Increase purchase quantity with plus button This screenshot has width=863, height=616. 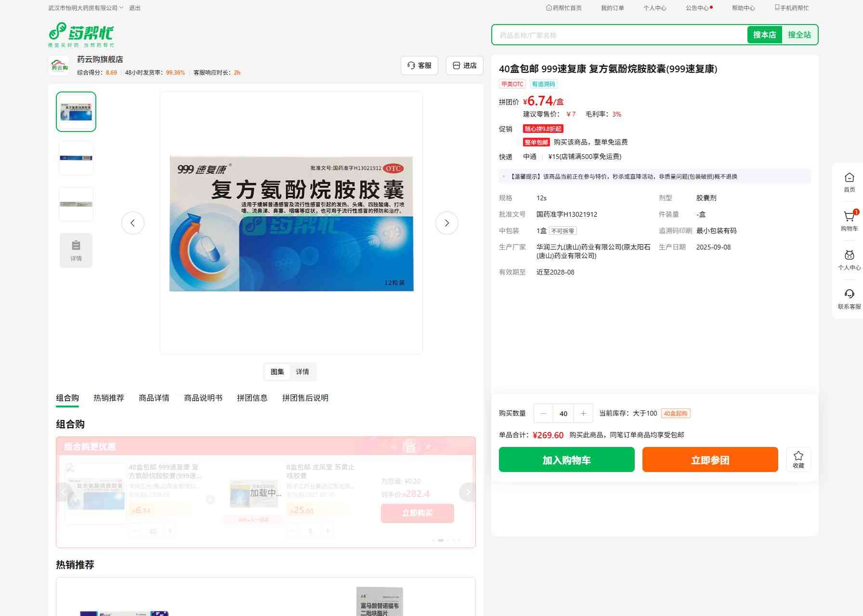(x=583, y=413)
